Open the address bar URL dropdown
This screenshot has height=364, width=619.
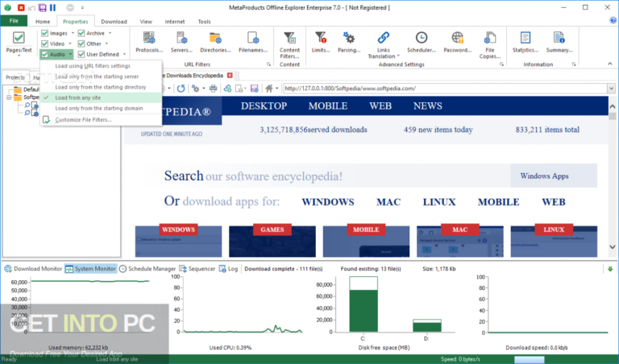(611, 89)
